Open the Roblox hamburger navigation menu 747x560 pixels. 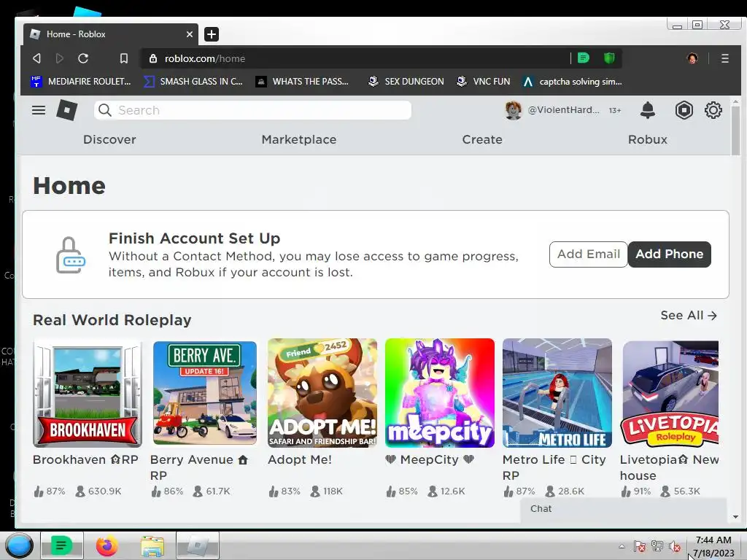click(39, 110)
